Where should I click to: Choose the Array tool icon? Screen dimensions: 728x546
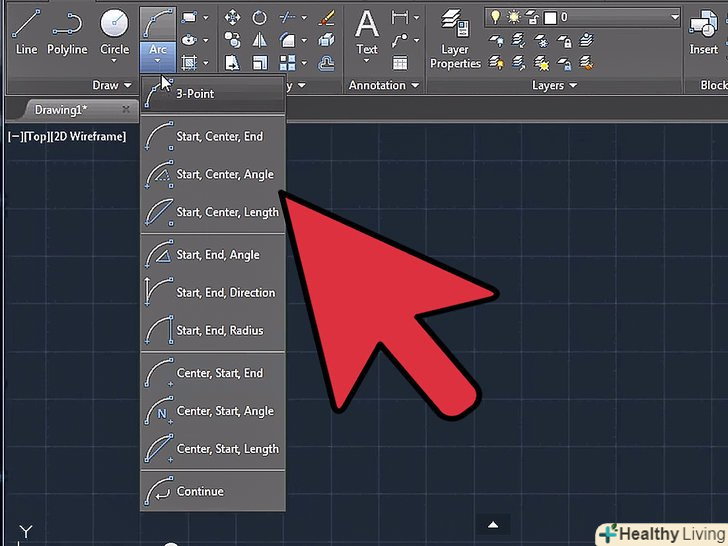(x=287, y=62)
